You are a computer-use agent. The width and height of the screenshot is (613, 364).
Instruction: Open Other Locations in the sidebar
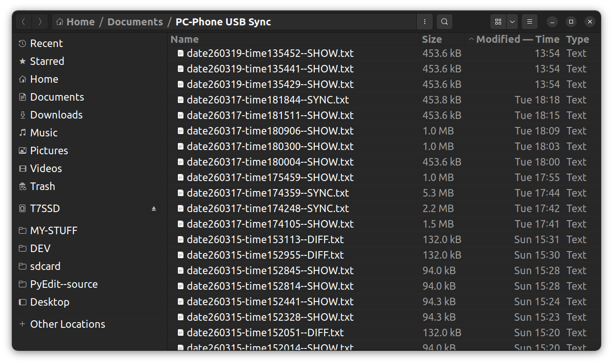click(x=67, y=324)
